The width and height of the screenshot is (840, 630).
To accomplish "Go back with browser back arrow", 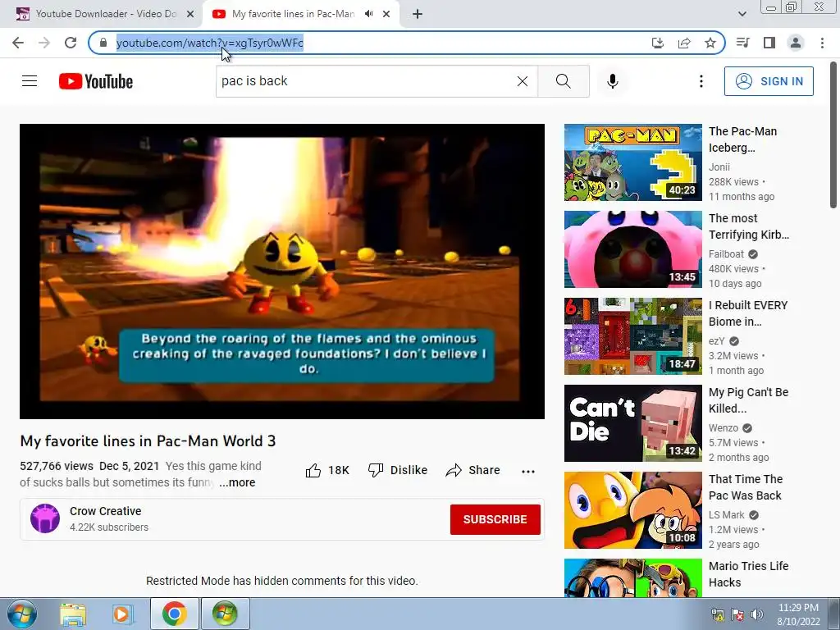I will (18, 43).
